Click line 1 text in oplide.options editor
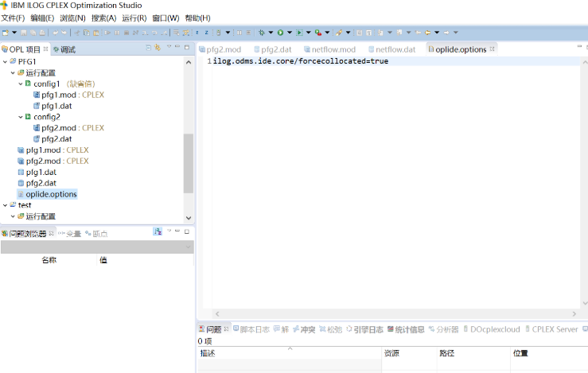Image resolution: width=588 pixels, height=373 pixels. point(301,61)
